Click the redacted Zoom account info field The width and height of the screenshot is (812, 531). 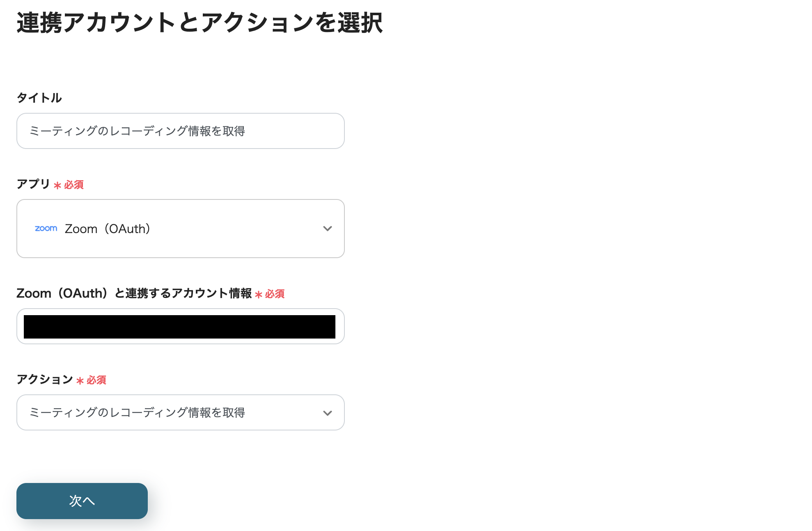click(x=180, y=326)
